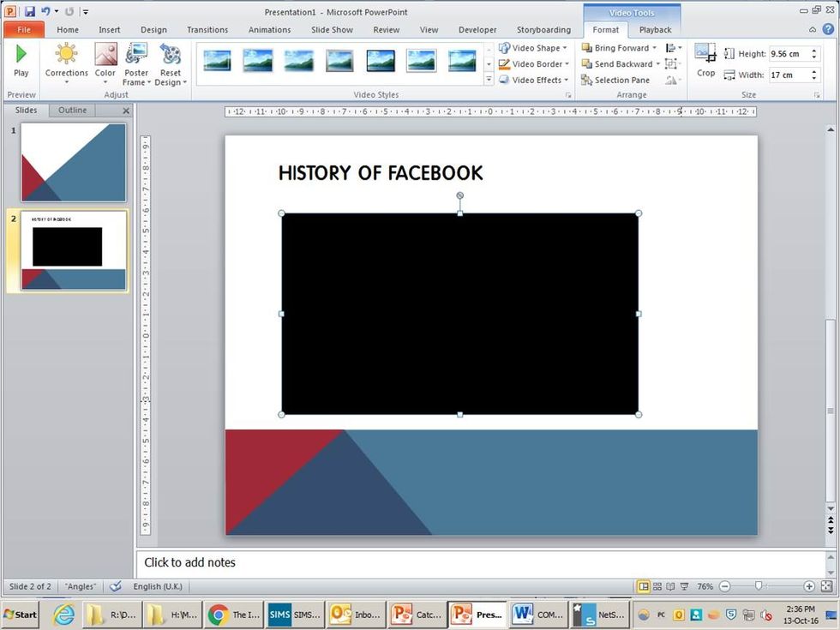Click the Group objects icon
840x630 pixels.
click(671, 63)
